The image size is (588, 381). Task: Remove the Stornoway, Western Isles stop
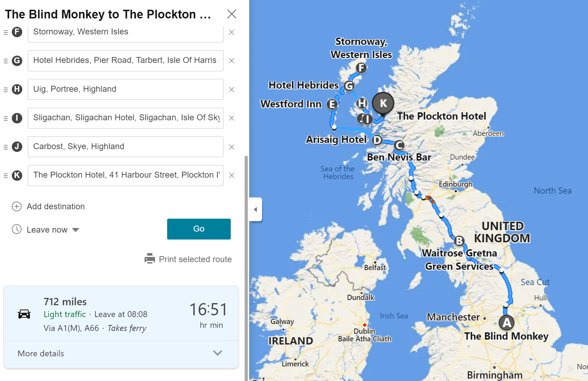point(231,32)
